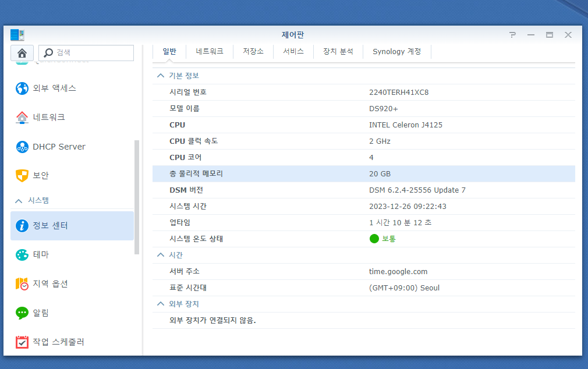
Task: Click the 표준 시간대 label
Action: [x=188, y=288]
